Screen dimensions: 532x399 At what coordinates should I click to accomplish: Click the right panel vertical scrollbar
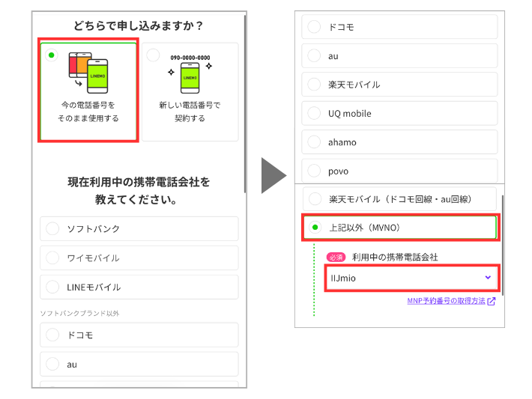(503, 246)
